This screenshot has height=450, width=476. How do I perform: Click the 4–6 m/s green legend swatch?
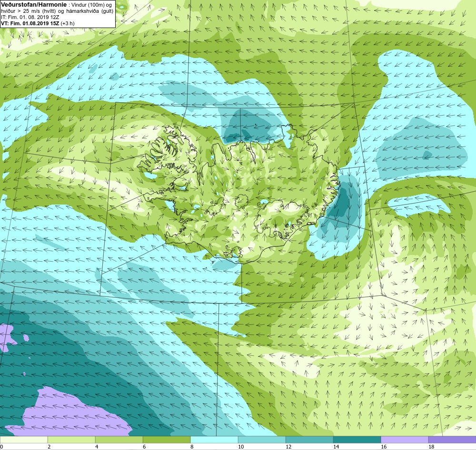(119, 440)
